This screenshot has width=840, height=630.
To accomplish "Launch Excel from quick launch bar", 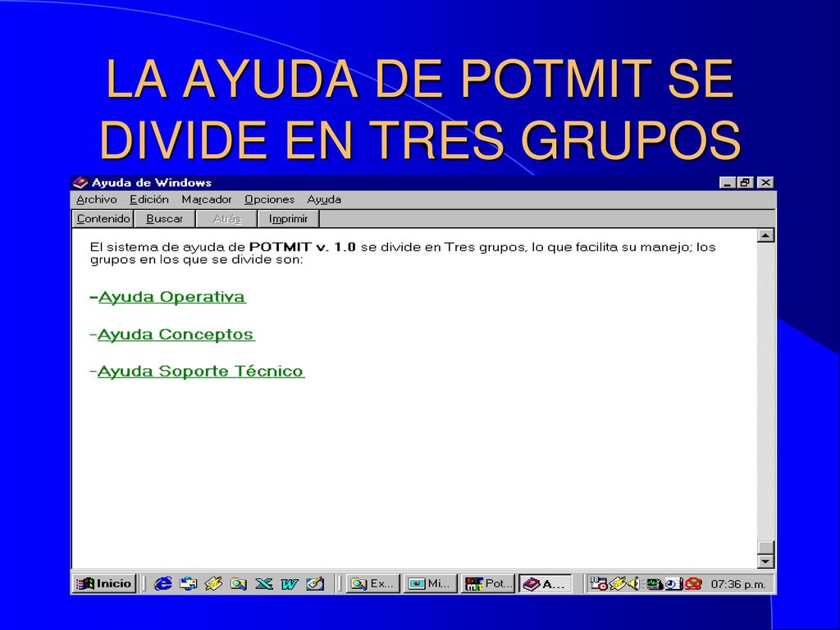I will [x=263, y=583].
